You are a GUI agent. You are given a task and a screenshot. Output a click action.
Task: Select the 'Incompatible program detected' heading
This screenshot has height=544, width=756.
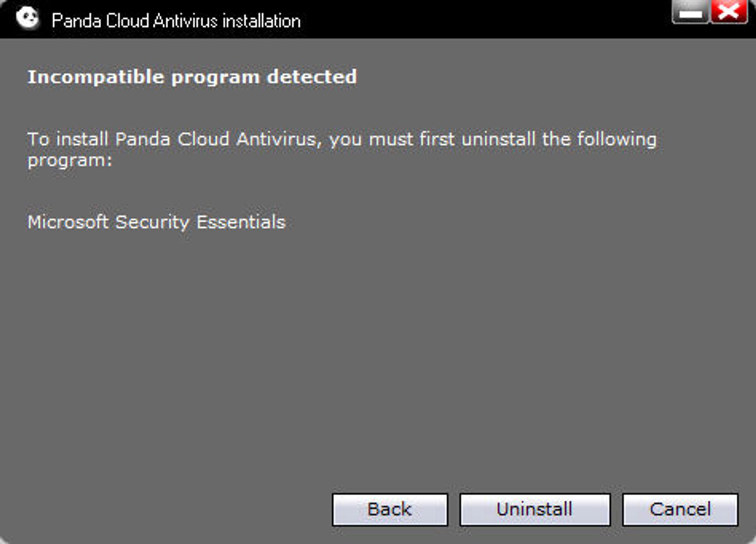coord(192,77)
